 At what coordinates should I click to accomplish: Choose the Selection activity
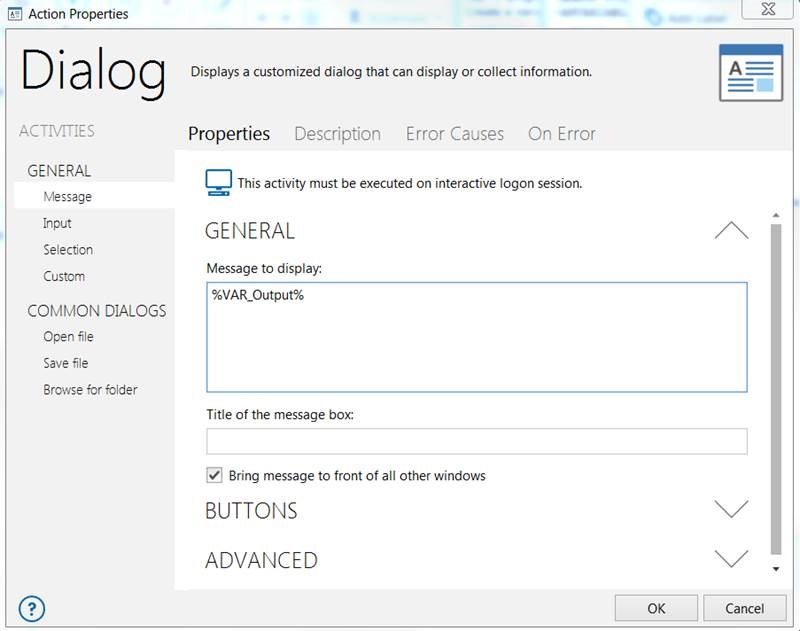(68, 249)
